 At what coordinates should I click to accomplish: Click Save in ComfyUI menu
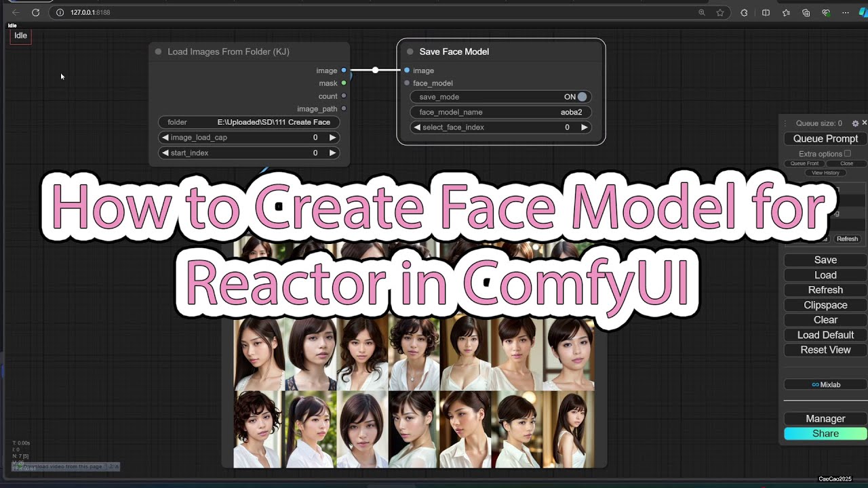(x=825, y=260)
